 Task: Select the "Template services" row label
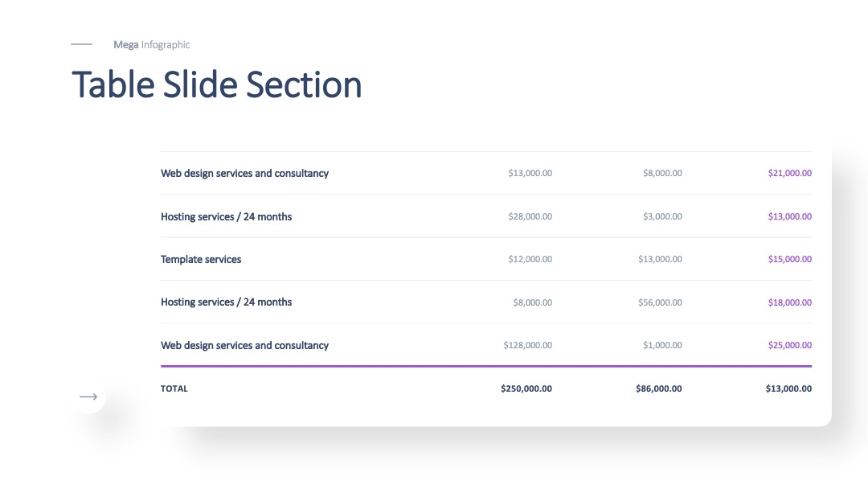coord(201,260)
